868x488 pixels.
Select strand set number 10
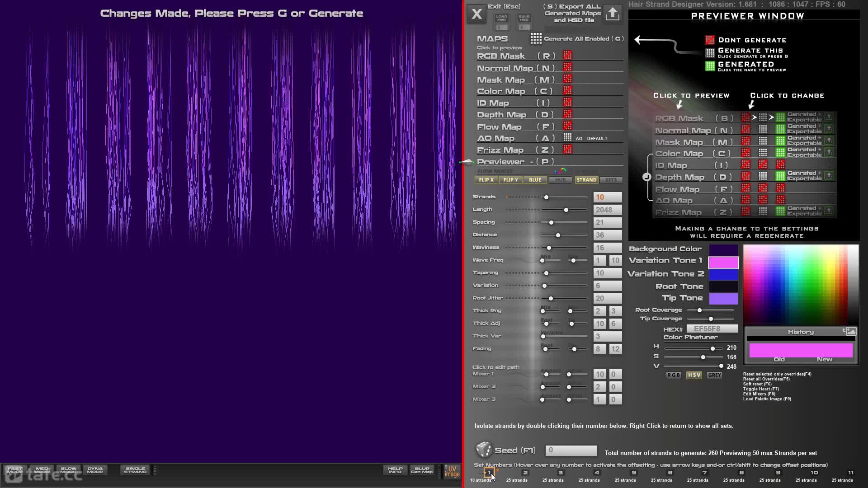click(x=814, y=473)
